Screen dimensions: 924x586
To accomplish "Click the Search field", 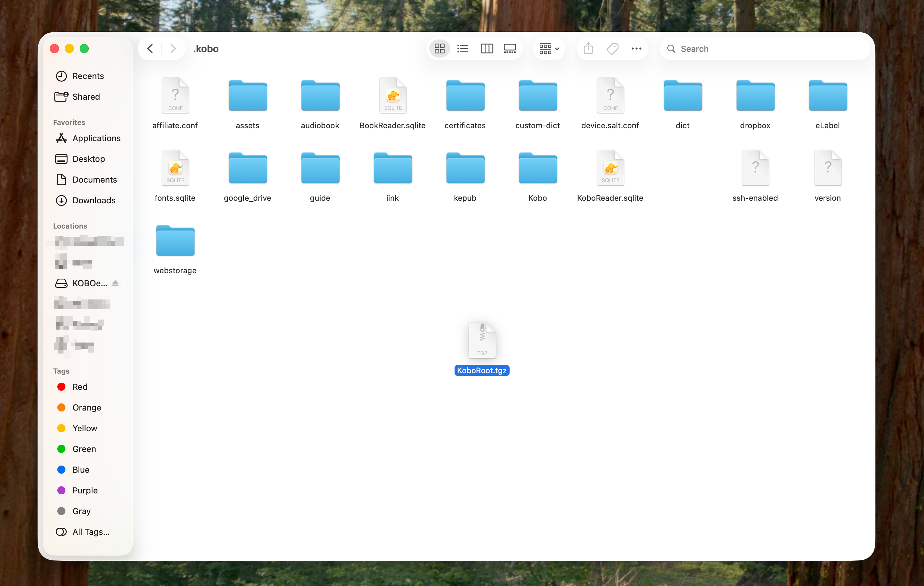I will point(764,49).
